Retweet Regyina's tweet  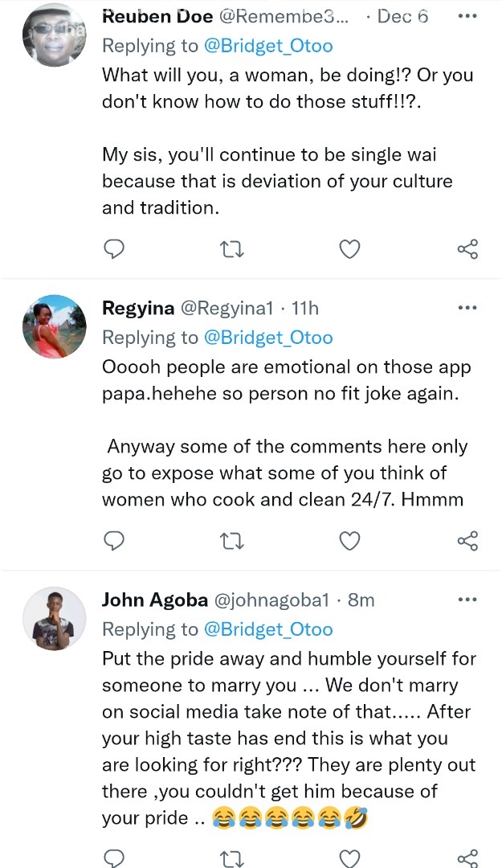[x=231, y=541]
